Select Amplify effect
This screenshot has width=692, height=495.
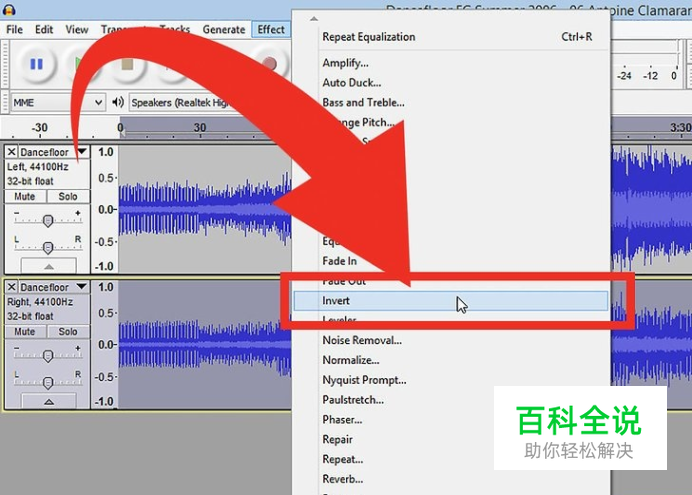[x=451, y=63]
